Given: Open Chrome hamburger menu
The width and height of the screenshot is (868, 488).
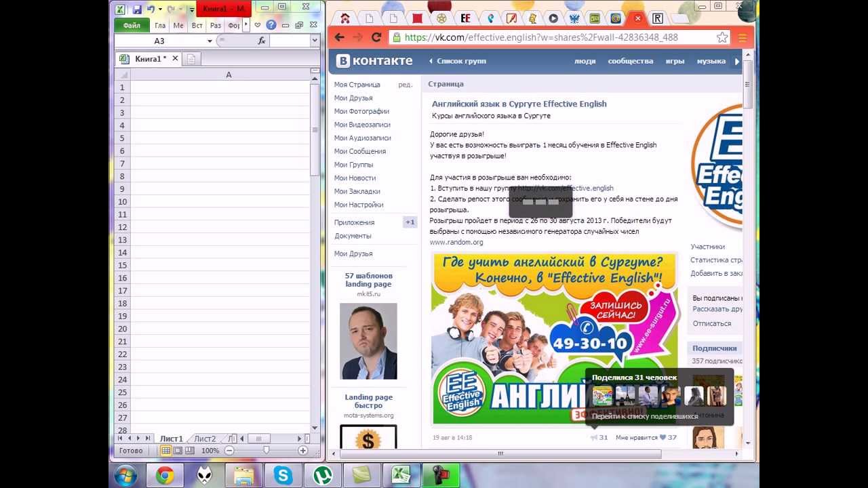Looking at the screenshot, I should pyautogui.click(x=742, y=37).
